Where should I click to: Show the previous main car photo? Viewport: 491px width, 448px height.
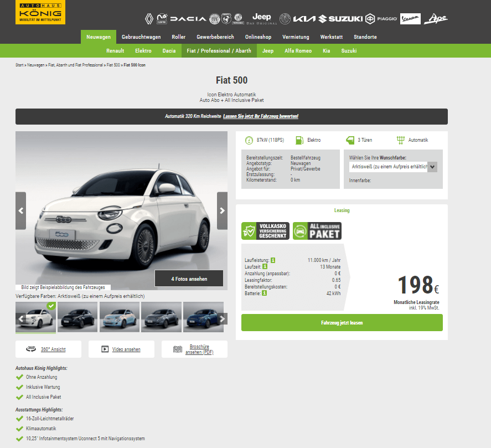click(20, 210)
